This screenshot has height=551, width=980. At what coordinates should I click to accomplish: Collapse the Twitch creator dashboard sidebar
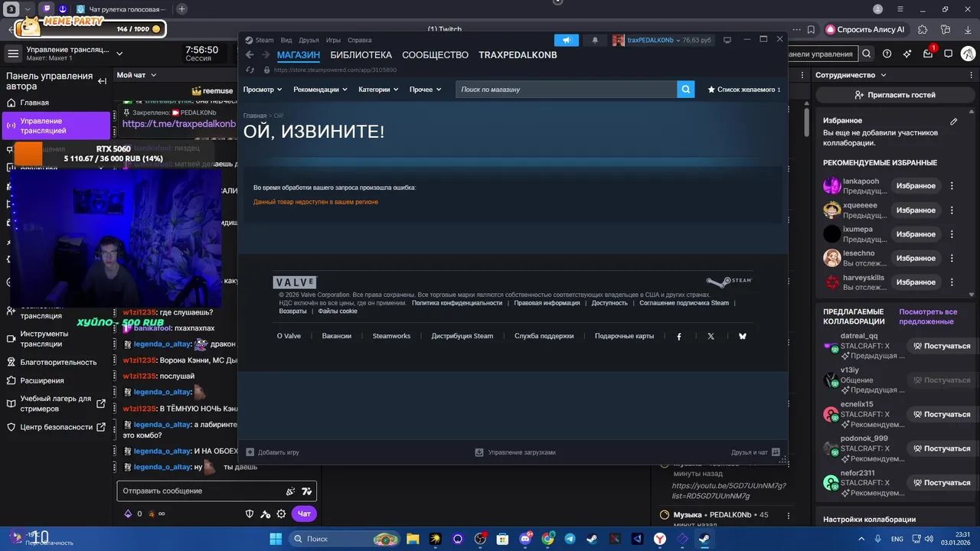(x=102, y=80)
